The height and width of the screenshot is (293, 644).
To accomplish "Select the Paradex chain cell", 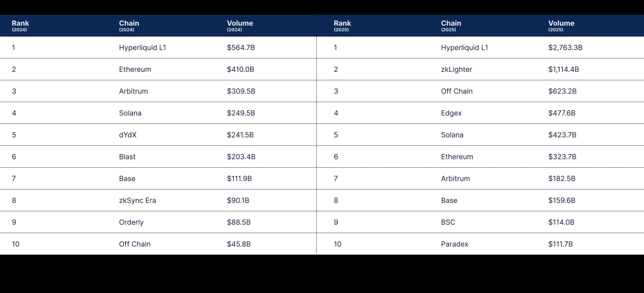I will point(454,244).
